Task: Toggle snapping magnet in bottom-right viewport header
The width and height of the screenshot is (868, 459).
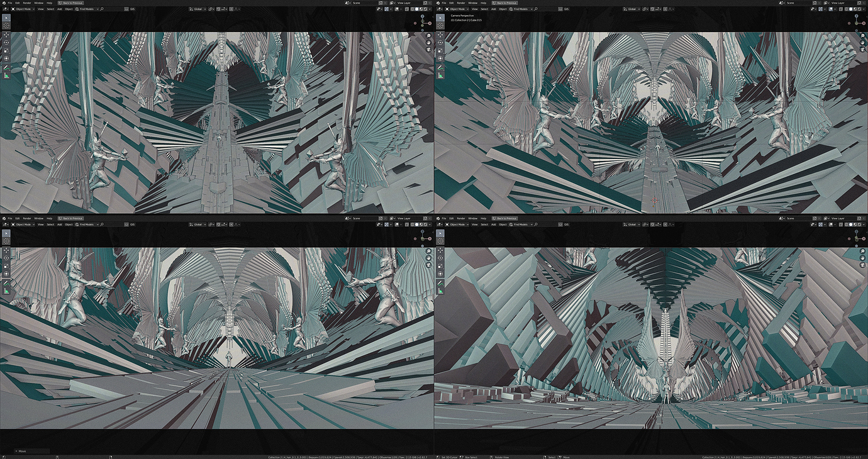Action: pyautogui.click(x=652, y=224)
